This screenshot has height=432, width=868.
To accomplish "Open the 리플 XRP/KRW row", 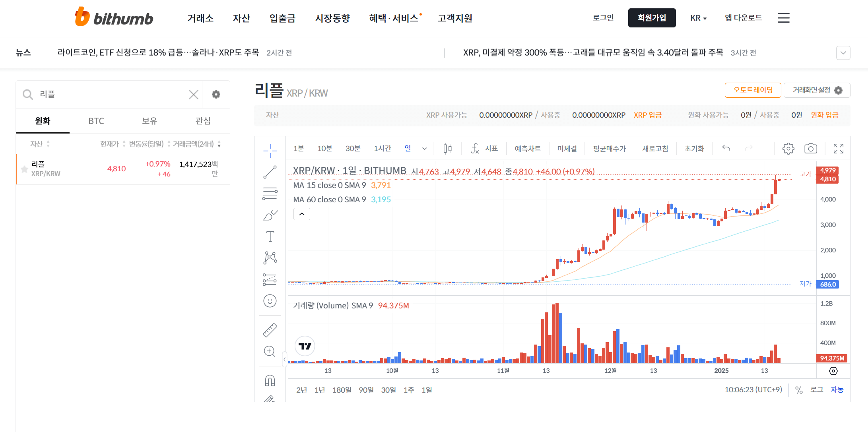I will click(123, 169).
